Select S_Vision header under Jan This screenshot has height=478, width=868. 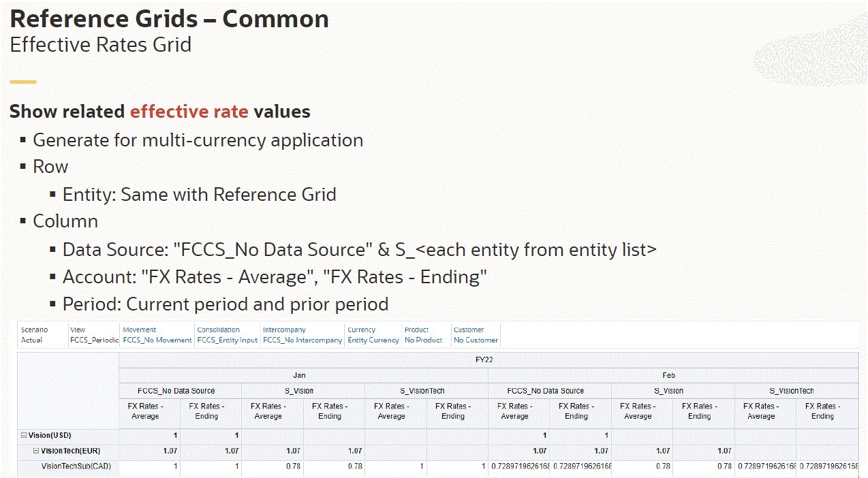tap(303, 391)
